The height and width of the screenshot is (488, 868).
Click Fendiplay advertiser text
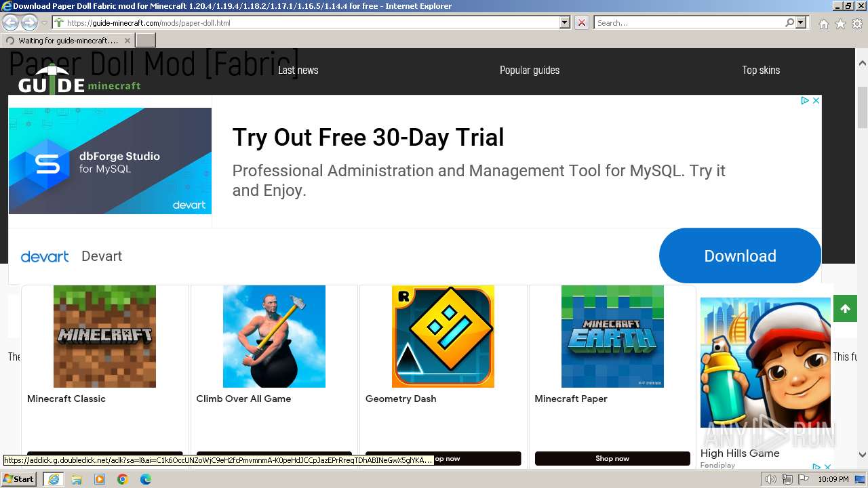point(717,466)
